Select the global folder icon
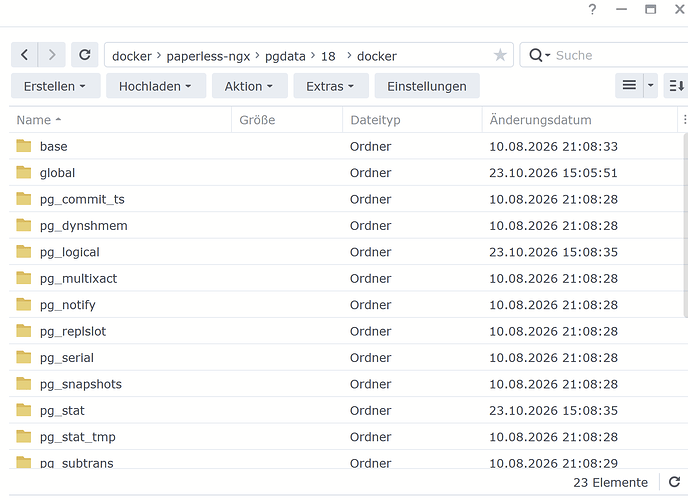Screen dimensions: 688x500 [24, 172]
